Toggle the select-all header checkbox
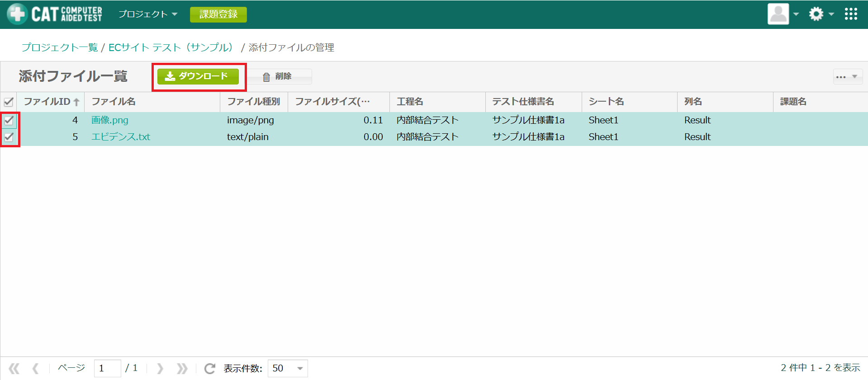Viewport: 868px width, 380px height. point(9,102)
